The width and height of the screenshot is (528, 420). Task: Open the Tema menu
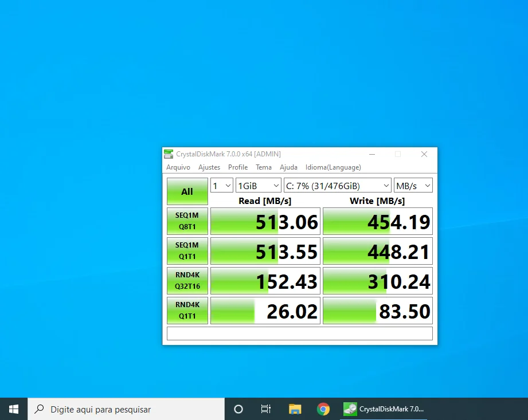point(264,167)
